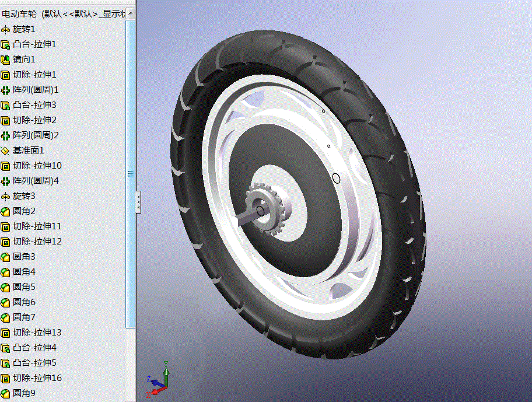Image resolution: width=532 pixels, height=402 pixels.
Task: Click the boss-extrude icon beside 凸台-拉伸1
Action: (5, 45)
